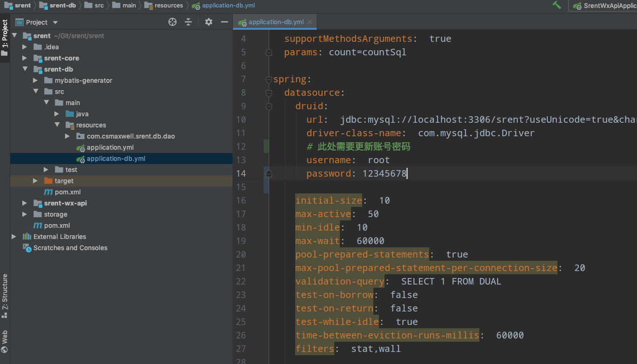The height and width of the screenshot is (364, 637).
Task: Expand the java folder arrow
Action: pyautogui.click(x=57, y=114)
